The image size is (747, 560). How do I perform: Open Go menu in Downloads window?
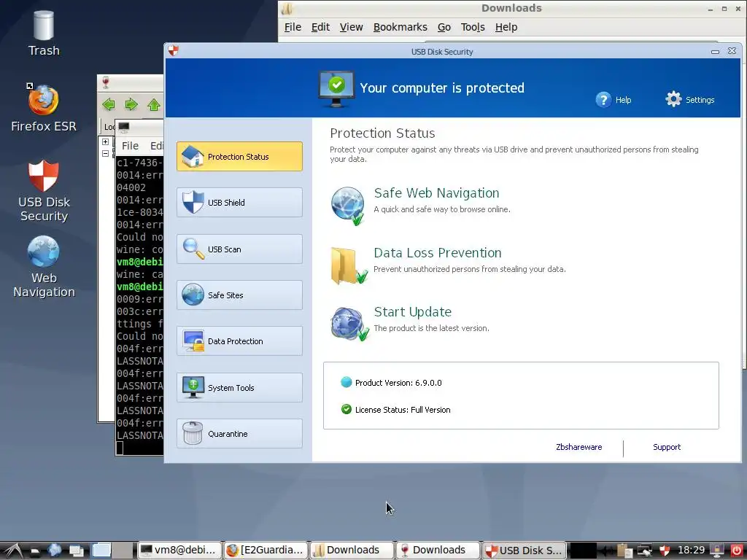coord(444,27)
